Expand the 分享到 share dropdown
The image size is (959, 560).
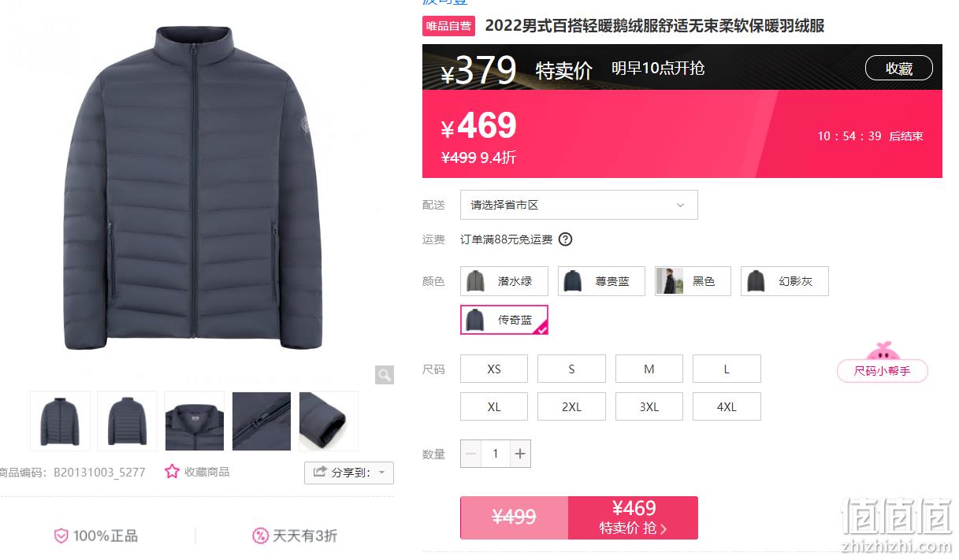coord(349,473)
